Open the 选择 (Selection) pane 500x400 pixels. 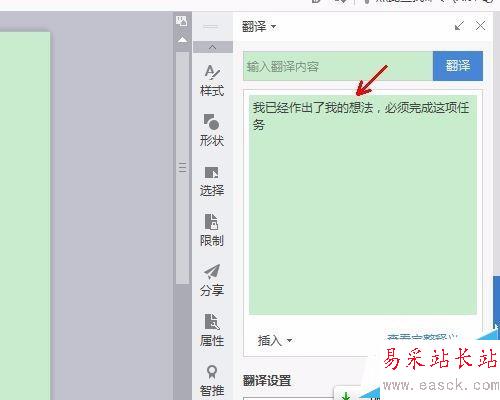(x=212, y=181)
